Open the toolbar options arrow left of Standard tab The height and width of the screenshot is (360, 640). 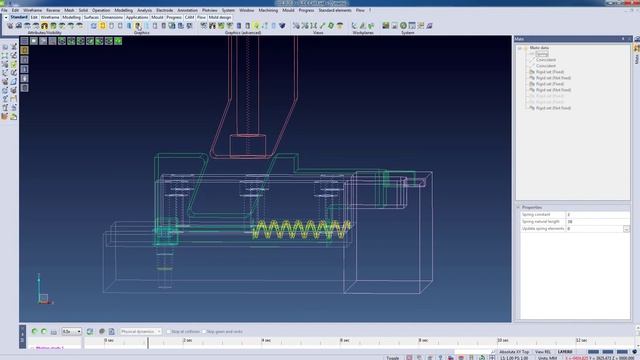click(6, 18)
